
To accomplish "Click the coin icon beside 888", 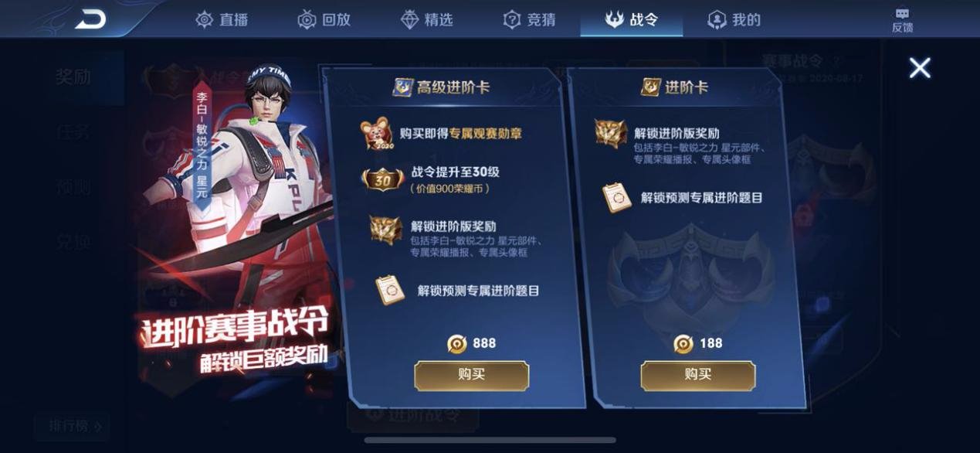I will click(457, 343).
